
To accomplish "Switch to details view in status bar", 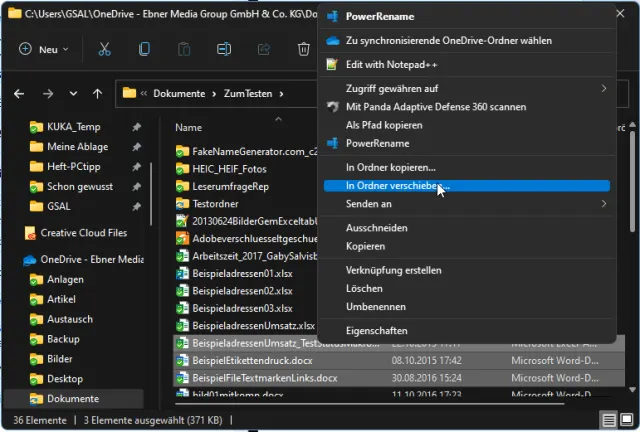I will (x=608, y=419).
